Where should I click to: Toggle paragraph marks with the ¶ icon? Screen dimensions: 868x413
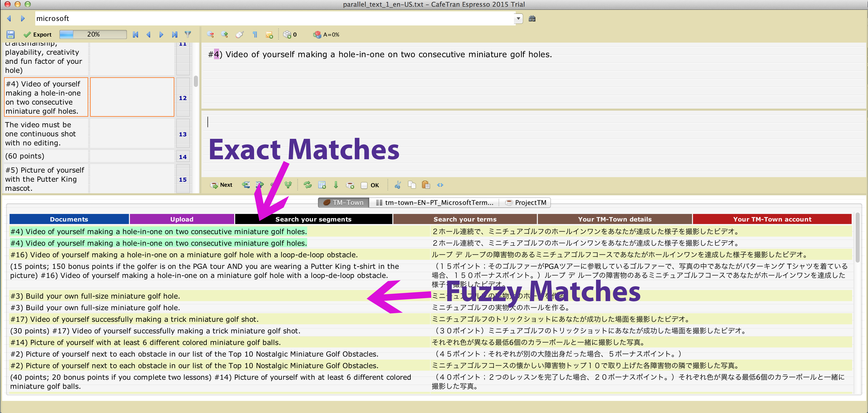coord(255,34)
